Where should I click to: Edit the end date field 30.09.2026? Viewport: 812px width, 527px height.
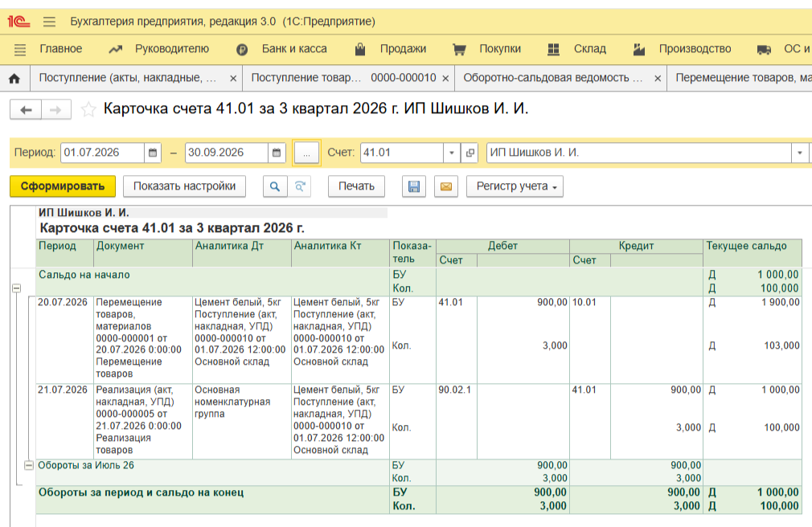coord(227,153)
